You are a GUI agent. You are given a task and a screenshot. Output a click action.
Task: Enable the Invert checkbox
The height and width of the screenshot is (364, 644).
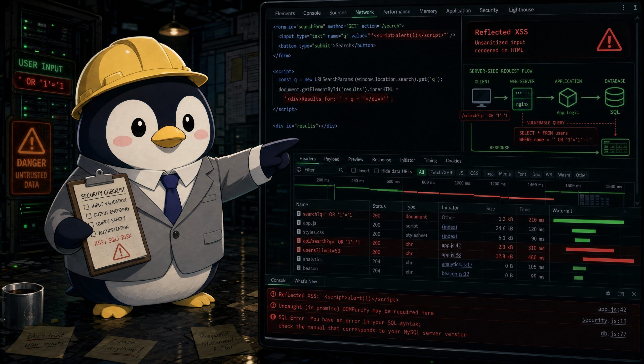[353, 170]
